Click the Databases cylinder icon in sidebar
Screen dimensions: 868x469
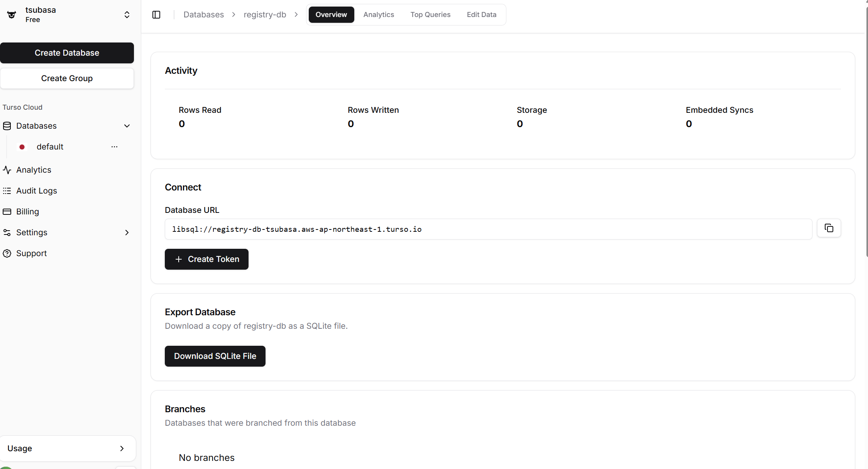click(x=7, y=126)
